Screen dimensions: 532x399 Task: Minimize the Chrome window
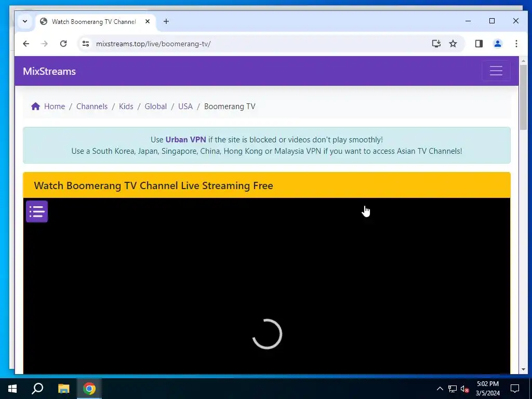(x=468, y=21)
